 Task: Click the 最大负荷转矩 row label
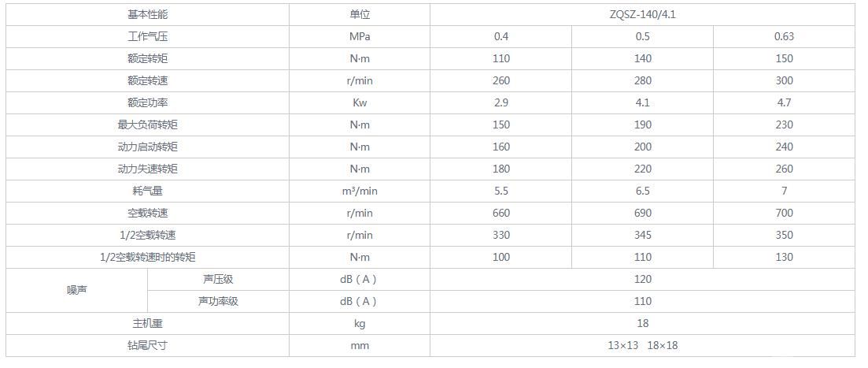[147, 125]
